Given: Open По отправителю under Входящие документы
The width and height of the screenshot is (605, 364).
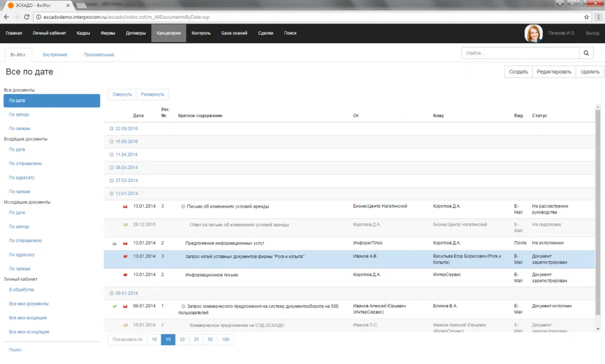Looking at the screenshot, I should 25,164.
